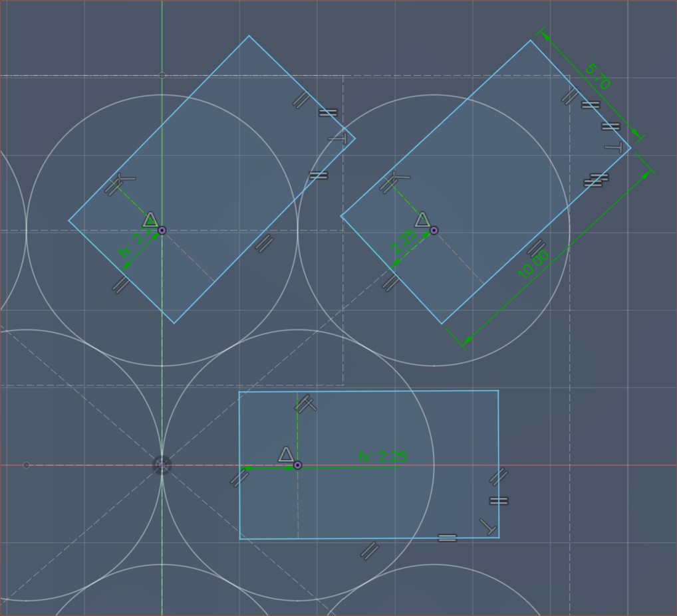Screen dimensions: 677x616
Task: Click the parallel glyph on the horizontal rectangle's left edge
Action: pos(239,478)
